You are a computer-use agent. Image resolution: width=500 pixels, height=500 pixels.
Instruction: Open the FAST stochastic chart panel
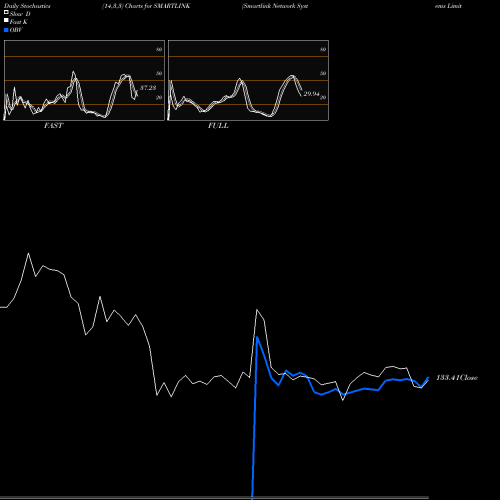[x=84, y=80]
